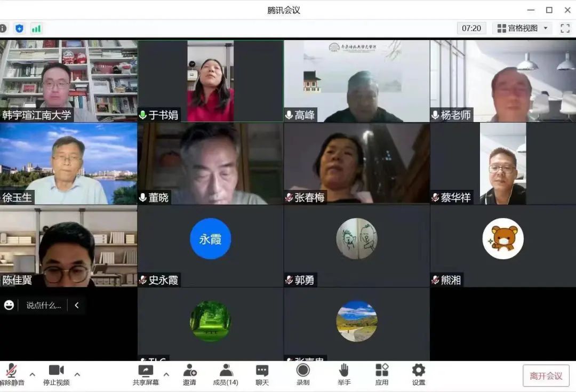Screen dimensions: 576x392
Task: Collapse the chat input bar arrow
Action: [x=77, y=305]
